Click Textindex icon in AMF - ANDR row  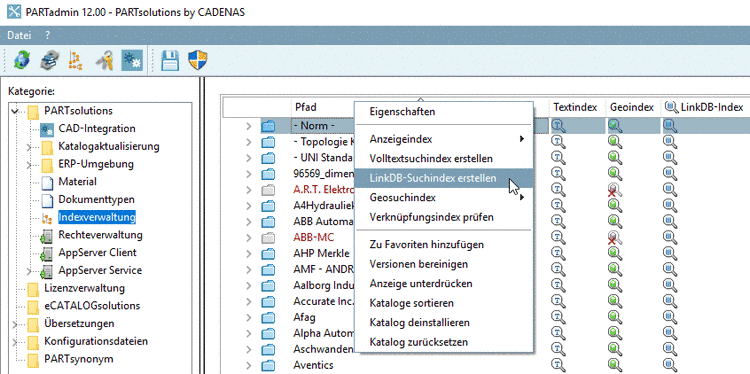pyautogui.click(x=558, y=269)
